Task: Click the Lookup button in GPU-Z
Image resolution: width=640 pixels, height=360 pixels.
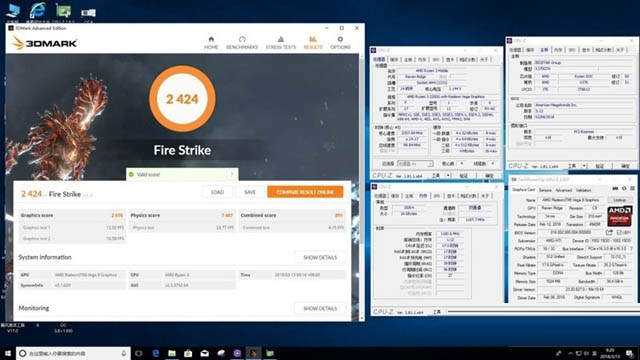Action: point(620,200)
